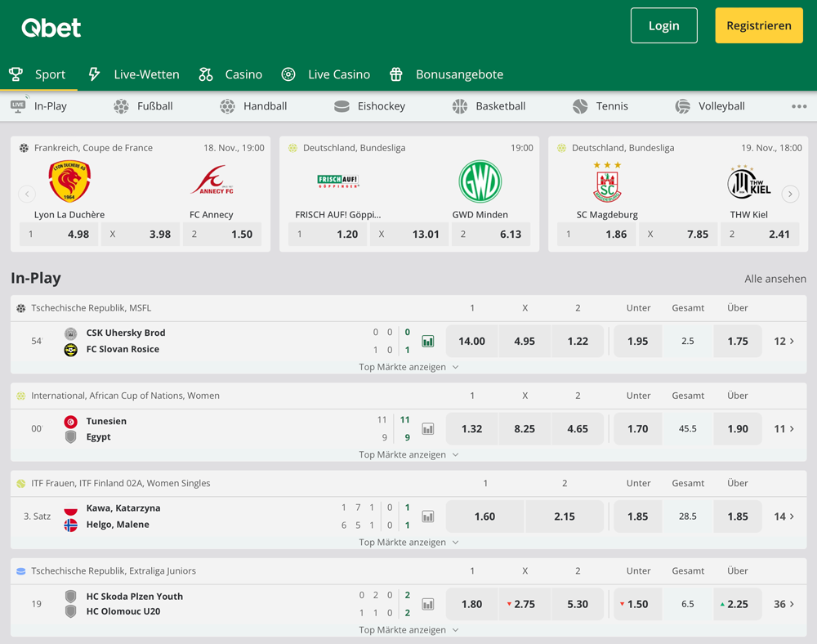Open ITF Frauen, ITF Finland 02A header

121,483
